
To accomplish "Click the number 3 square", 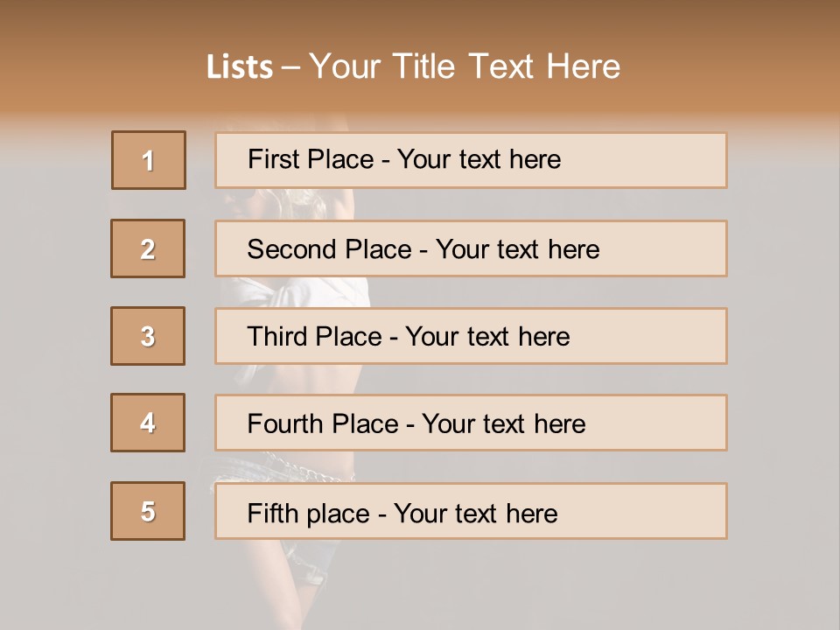I will (x=148, y=336).
